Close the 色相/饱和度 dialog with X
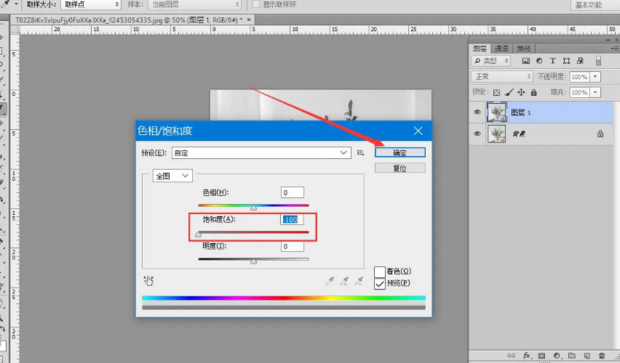The height and width of the screenshot is (363, 620). [418, 131]
